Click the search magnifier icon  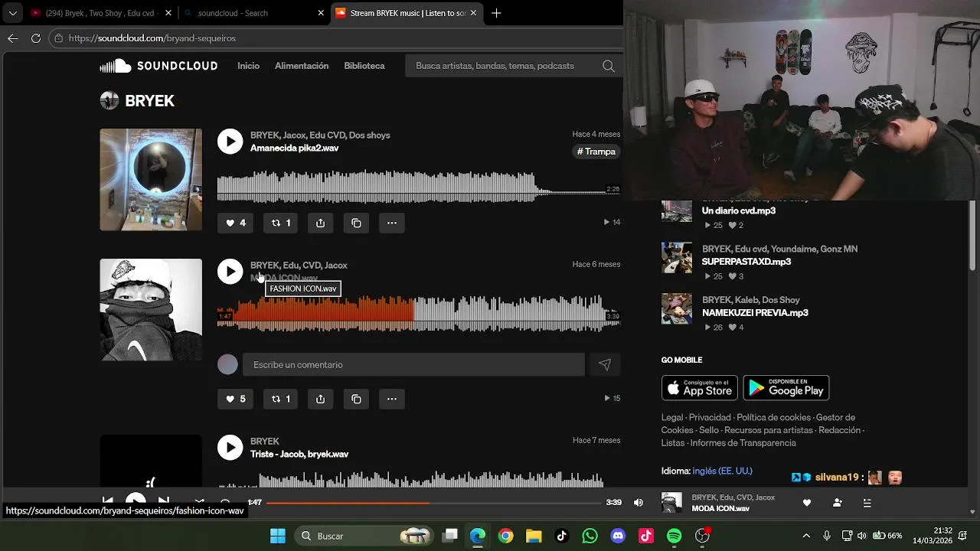[609, 66]
